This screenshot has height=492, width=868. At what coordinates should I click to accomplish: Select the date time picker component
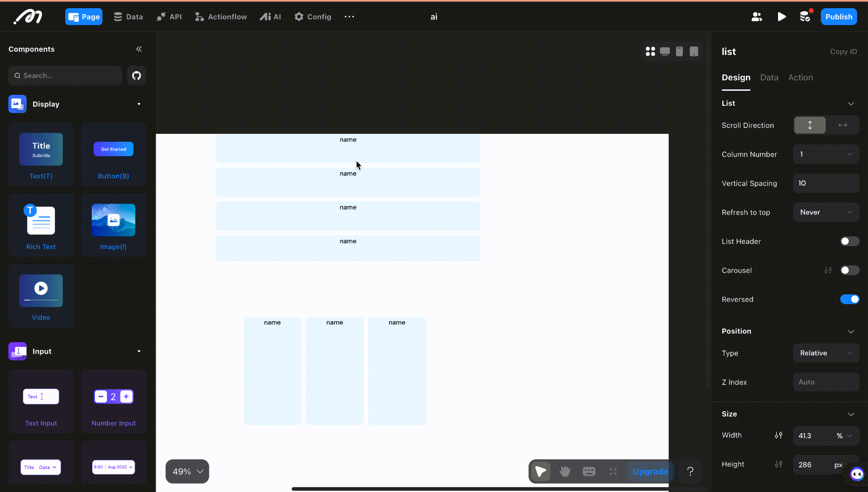113,467
